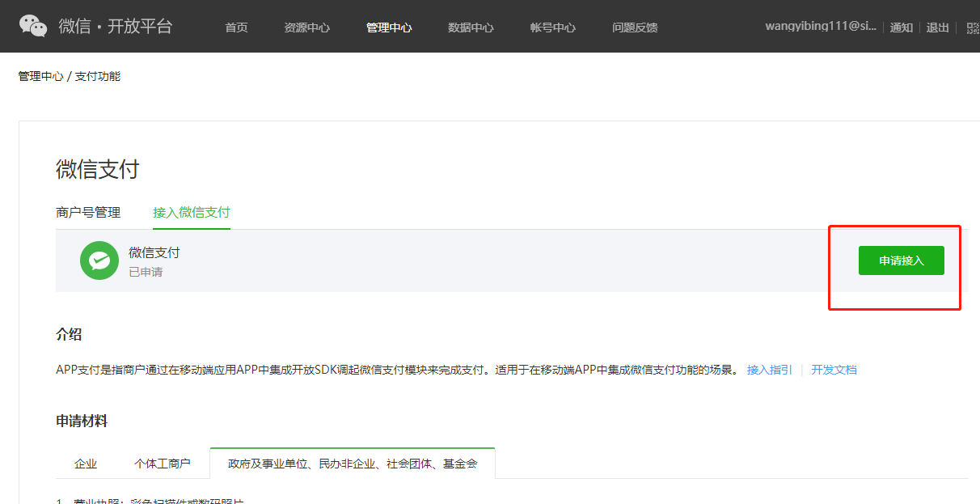This screenshot has height=504, width=980.
Task: Open the QR code icon in header
Action: click(973, 28)
